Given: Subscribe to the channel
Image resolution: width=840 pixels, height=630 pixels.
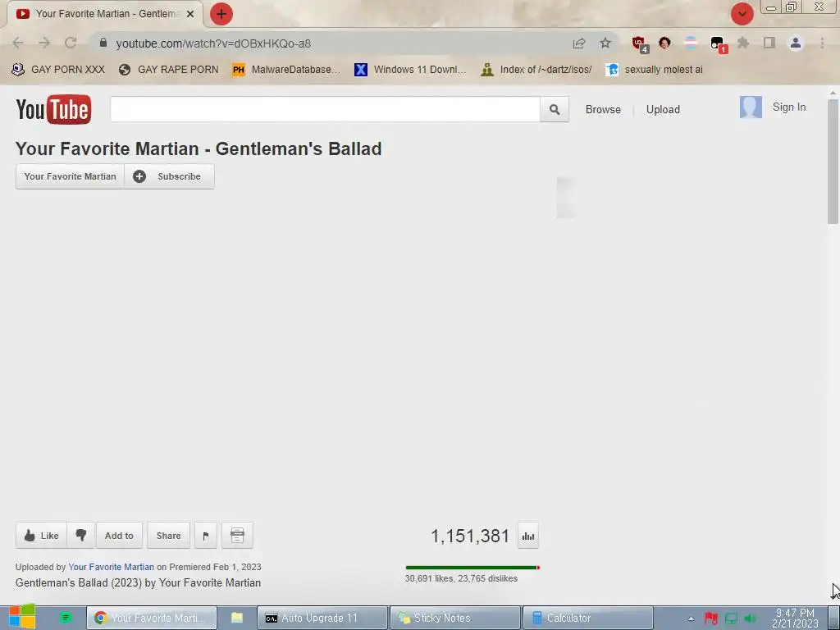Looking at the screenshot, I should 169,176.
